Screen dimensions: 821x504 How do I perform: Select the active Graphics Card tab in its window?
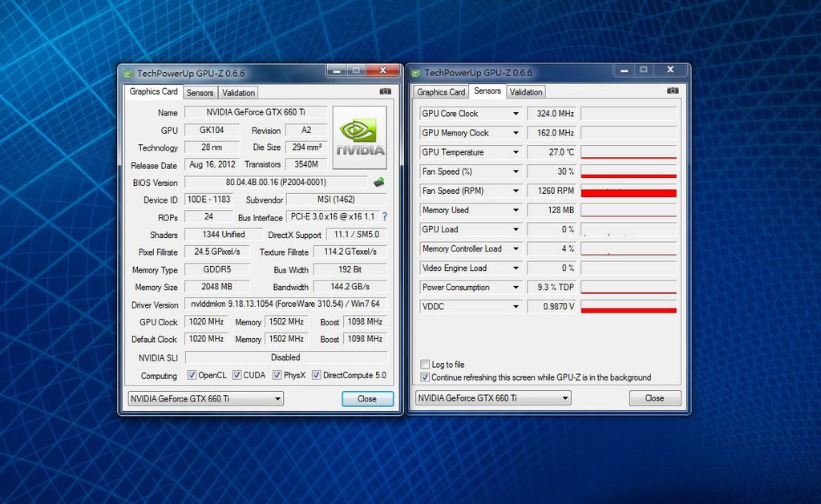153,91
